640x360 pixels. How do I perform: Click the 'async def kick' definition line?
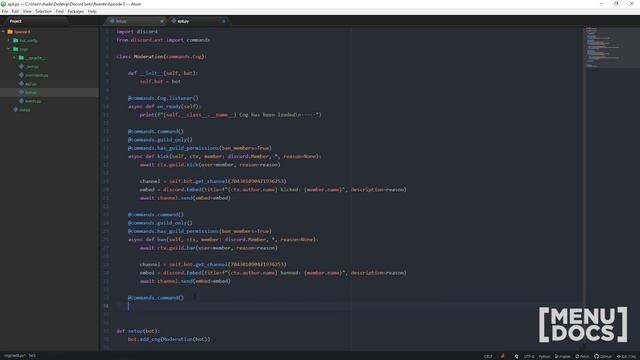(x=224, y=156)
